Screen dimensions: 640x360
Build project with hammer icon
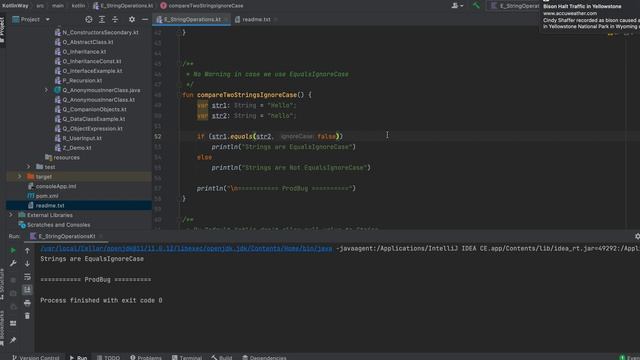click(476, 5)
